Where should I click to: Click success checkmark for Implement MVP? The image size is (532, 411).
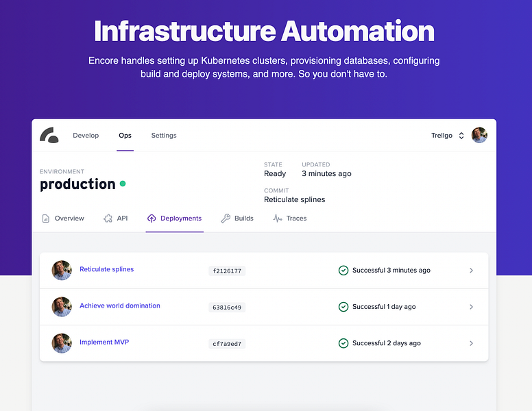tap(343, 343)
